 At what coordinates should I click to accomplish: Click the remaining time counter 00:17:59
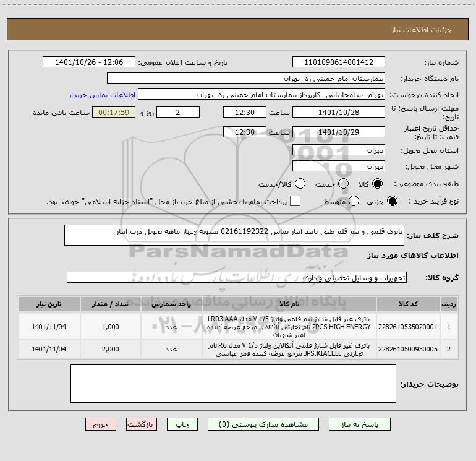(x=114, y=112)
